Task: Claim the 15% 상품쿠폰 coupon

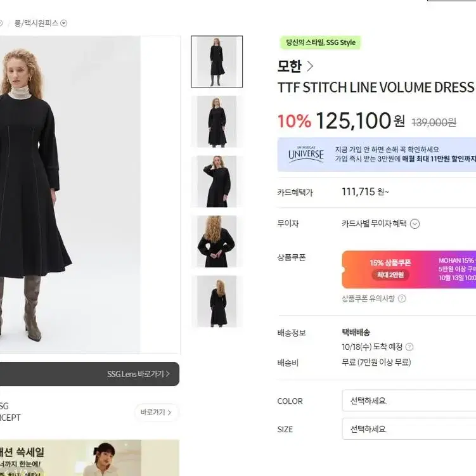Action: pos(409,269)
